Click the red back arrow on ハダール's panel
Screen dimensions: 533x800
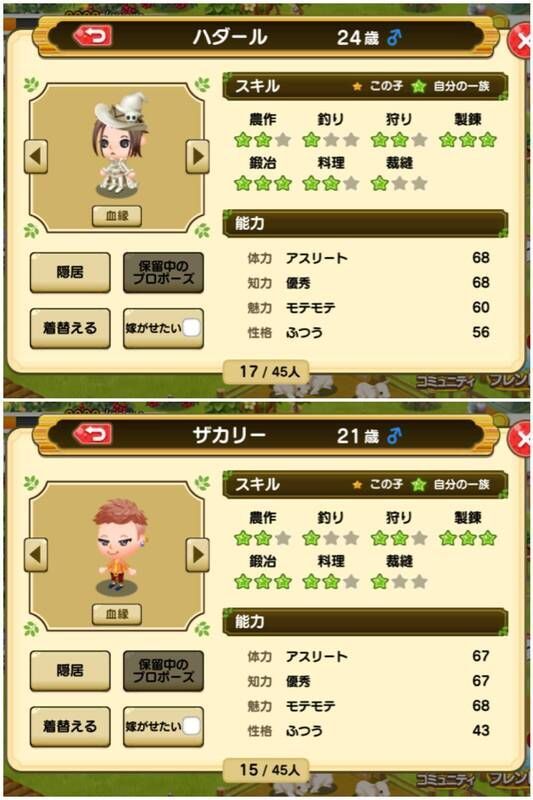point(92,36)
